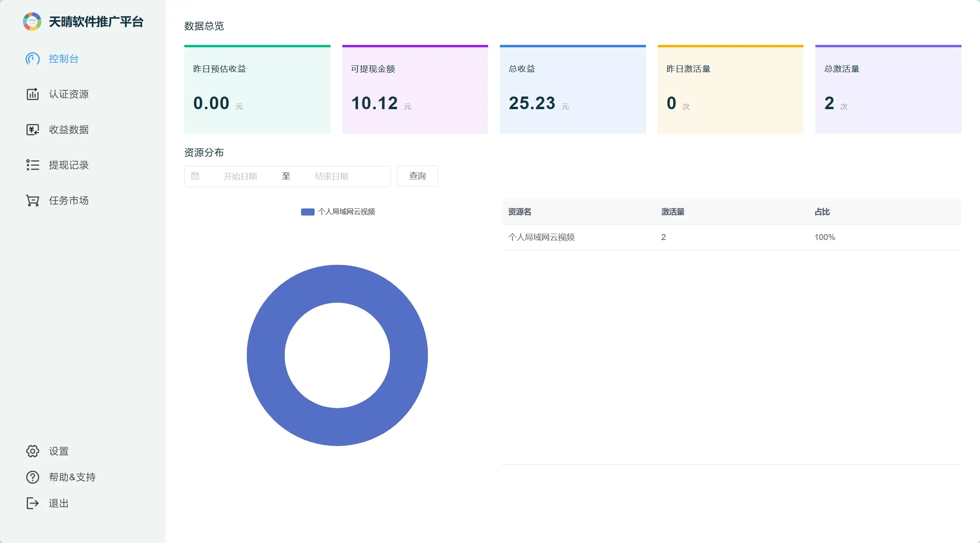The width and height of the screenshot is (980, 543).
Task: Go to 提现记录 in sidebar
Action: 69,165
